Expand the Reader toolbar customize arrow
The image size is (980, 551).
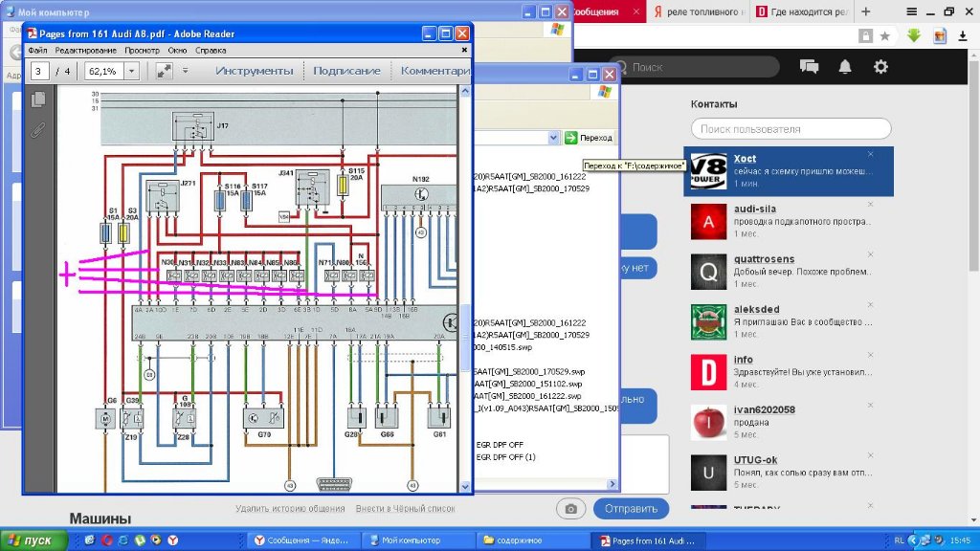(x=185, y=71)
